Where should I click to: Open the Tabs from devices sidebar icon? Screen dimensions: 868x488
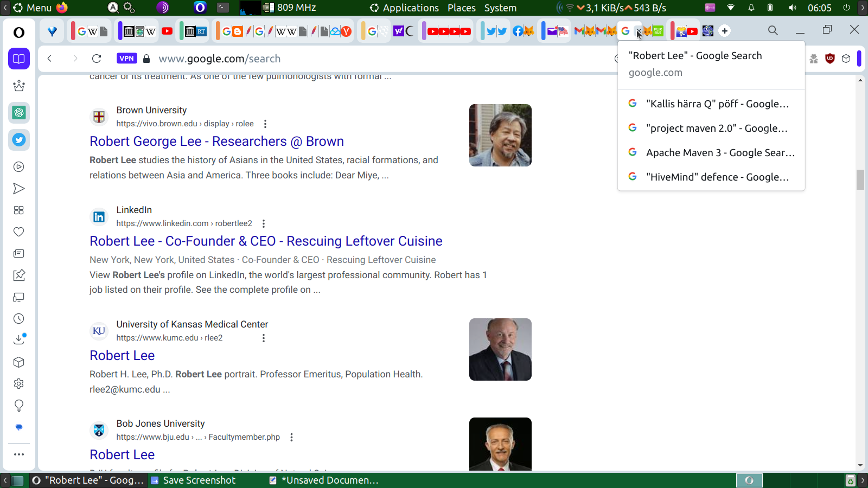click(19, 297)
